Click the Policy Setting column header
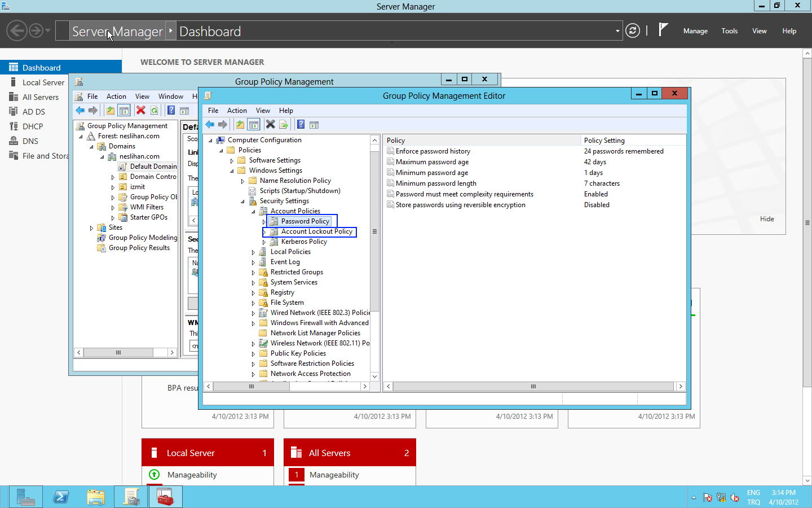Viewport: 812px width, 508px height. (x=604, y=141)
